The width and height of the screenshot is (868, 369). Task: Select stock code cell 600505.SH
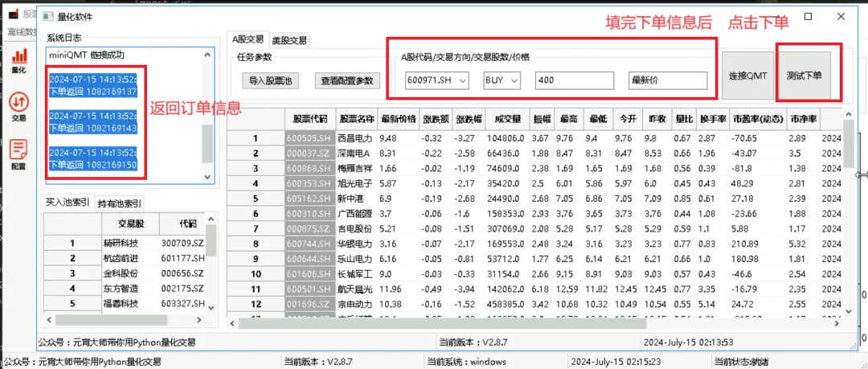[x=310, y=138]
